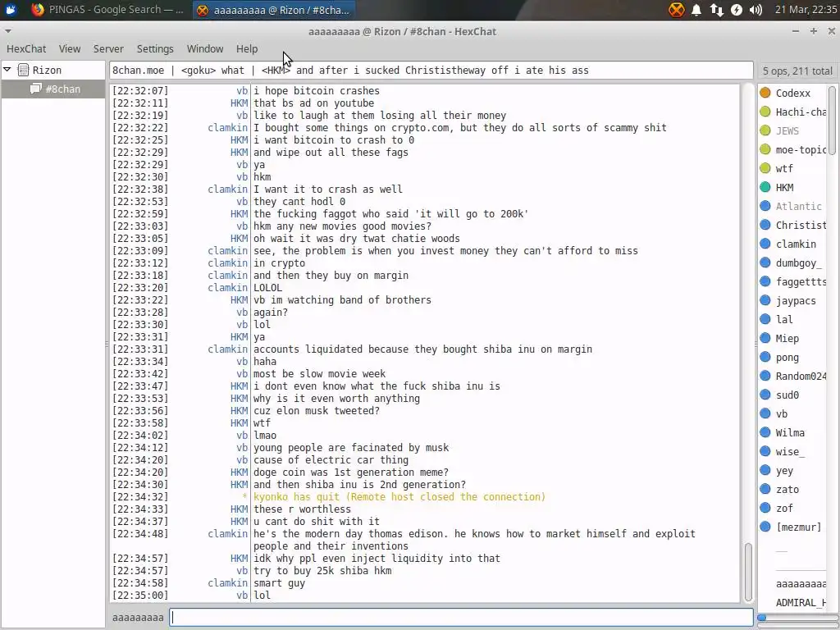Select clamkin's blue status icon in user list

click(765, 244)
